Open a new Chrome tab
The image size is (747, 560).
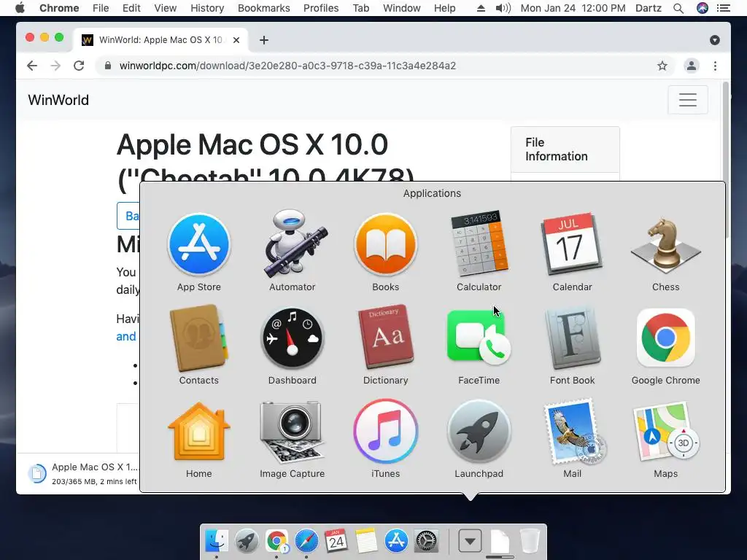click(263, 40)
